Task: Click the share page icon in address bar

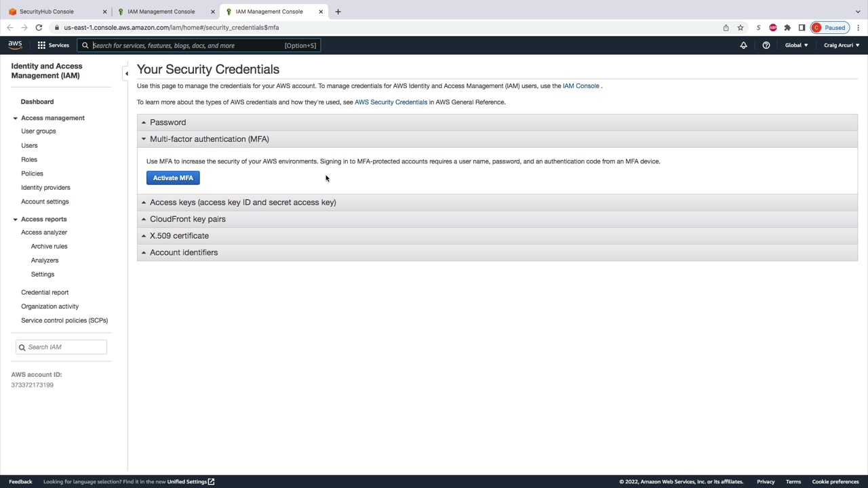Action: (x=726, y=28)
